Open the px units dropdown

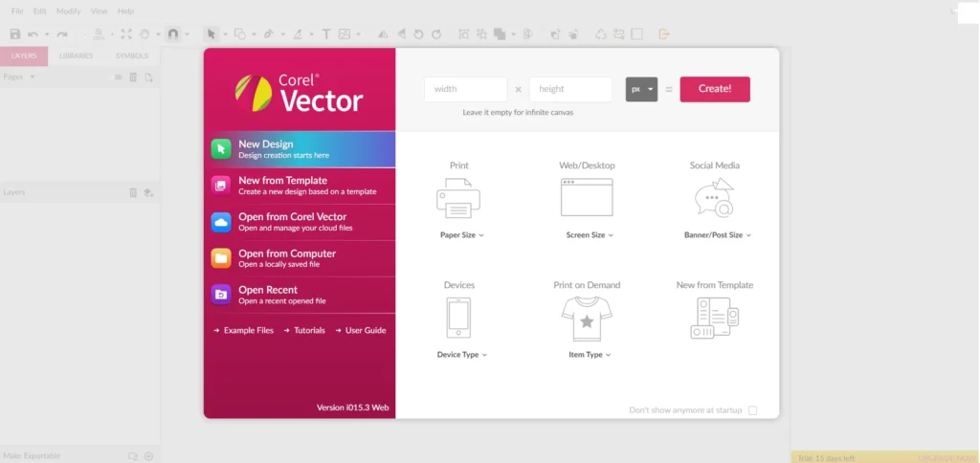[x=641, y=89]
